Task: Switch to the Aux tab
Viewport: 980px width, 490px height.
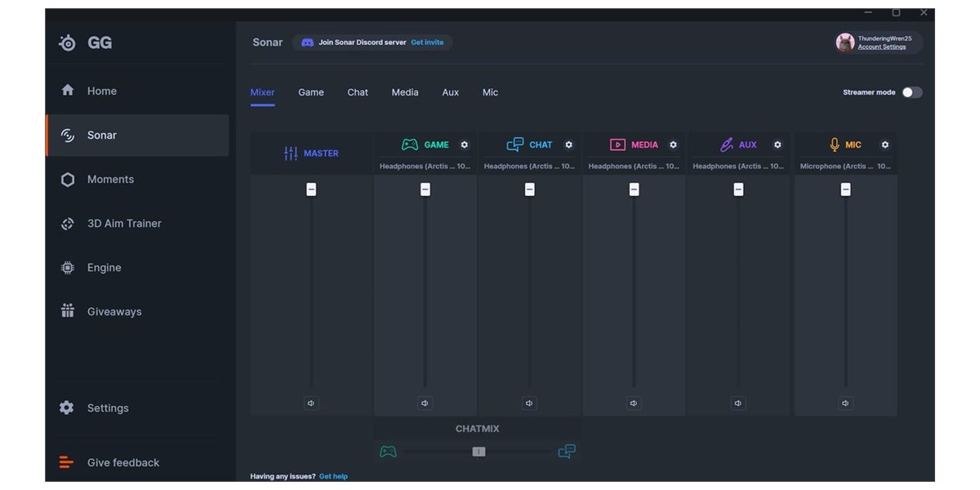Action: pos(451,92)
